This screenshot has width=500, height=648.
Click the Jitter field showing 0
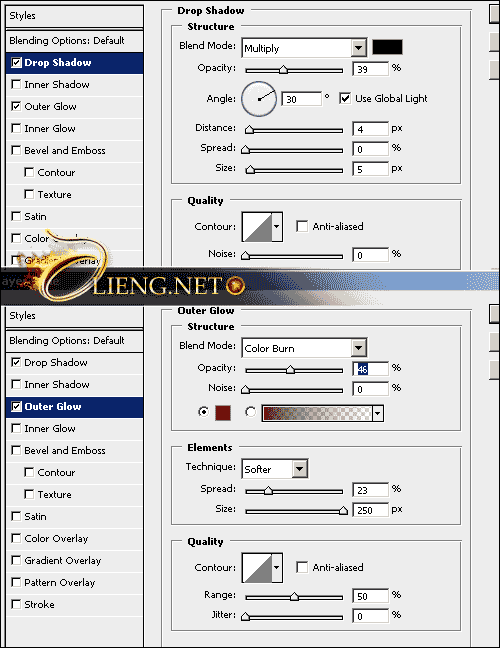click(x=371, y=616)
